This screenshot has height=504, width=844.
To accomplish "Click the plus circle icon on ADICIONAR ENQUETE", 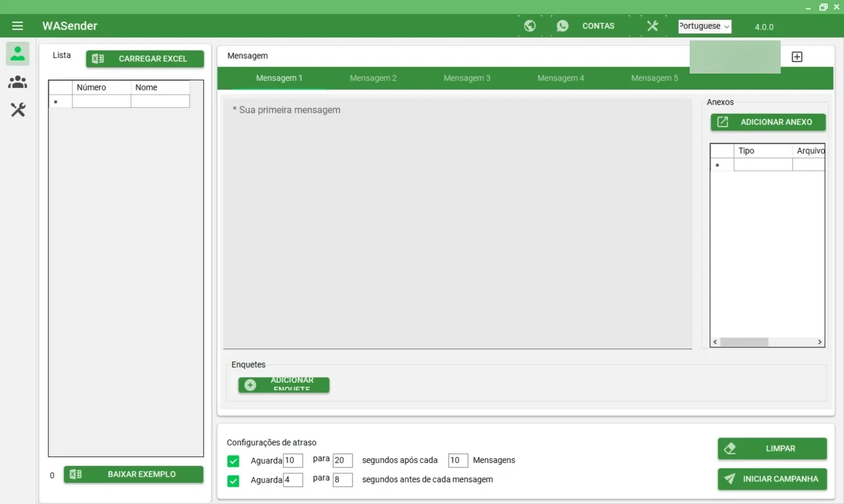I will click(x=250, y=385).
